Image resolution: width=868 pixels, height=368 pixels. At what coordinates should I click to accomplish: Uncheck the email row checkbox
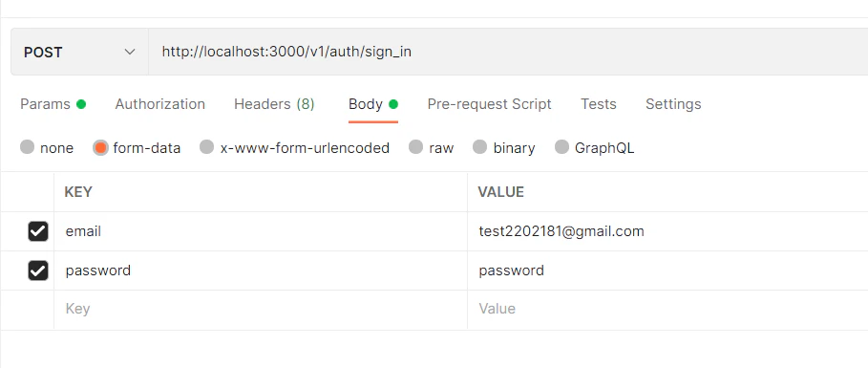[38, 231]
